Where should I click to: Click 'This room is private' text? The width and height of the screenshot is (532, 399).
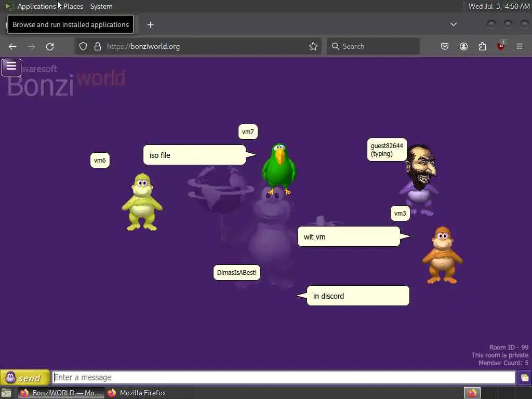[500, 355]
